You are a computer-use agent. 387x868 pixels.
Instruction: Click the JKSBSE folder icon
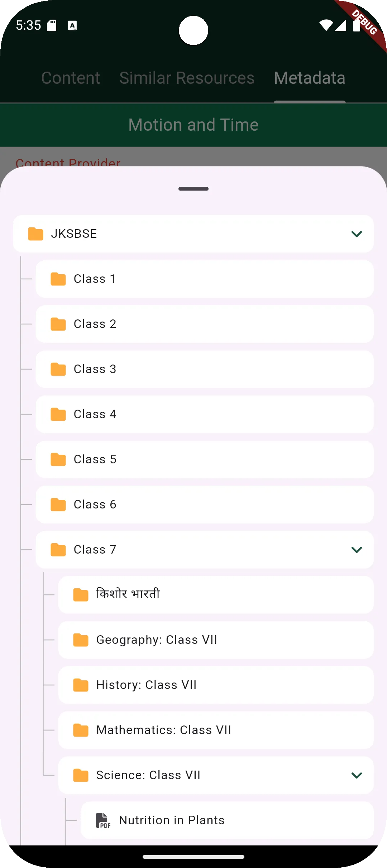tap(35, 234)
